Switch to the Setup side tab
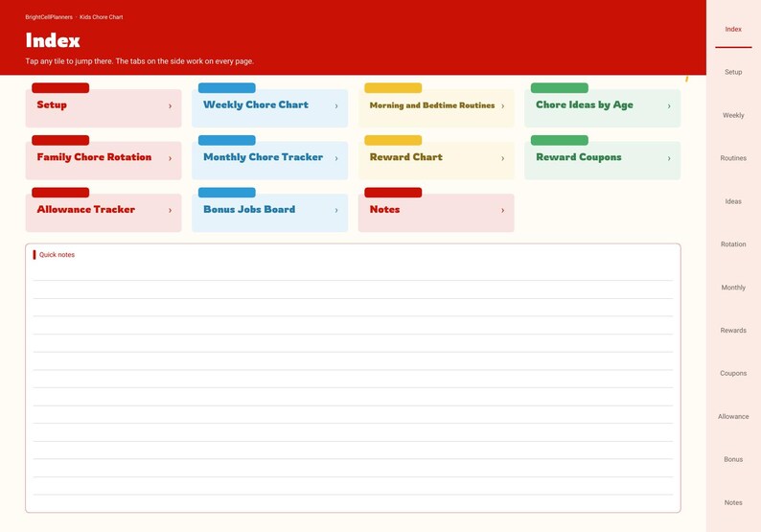 [x=733, y=72]
